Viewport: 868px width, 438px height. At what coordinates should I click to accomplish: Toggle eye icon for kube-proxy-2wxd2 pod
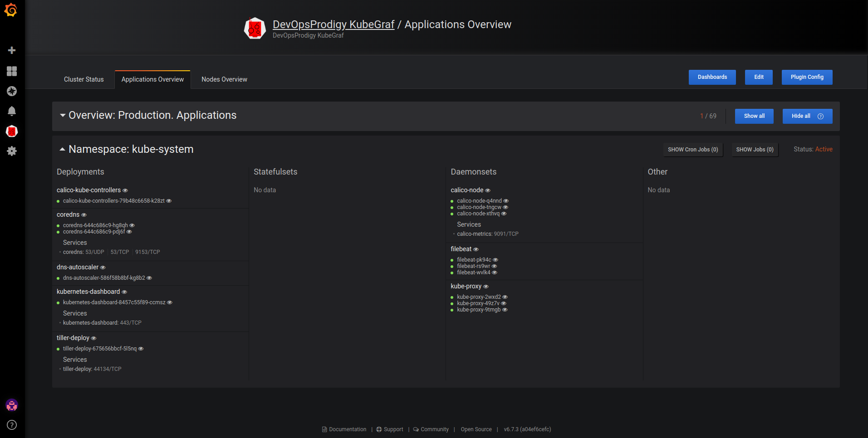(x=505, y=297)
